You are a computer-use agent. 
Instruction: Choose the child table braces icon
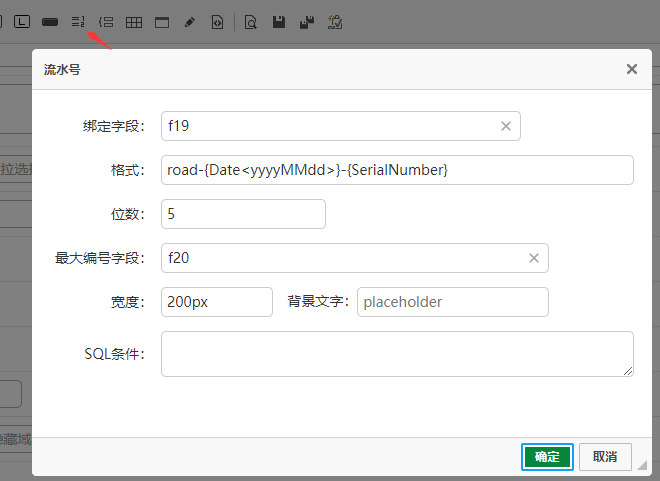(x=106, y=22)
